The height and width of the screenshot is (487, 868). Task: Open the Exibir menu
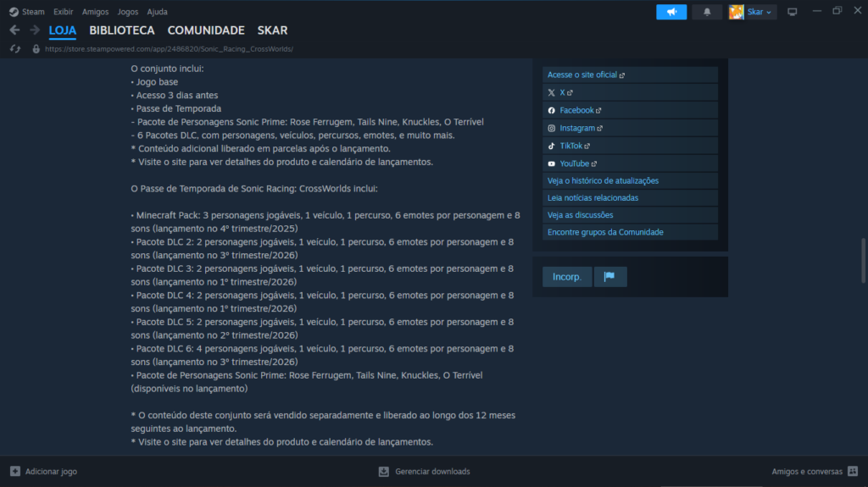pyautogui.click(x=63, y=12)
